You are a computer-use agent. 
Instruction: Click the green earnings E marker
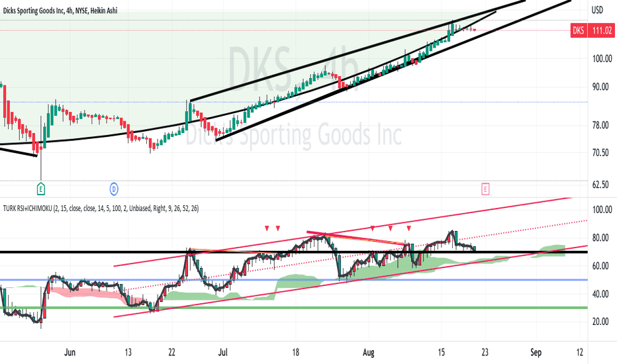point(41,189)
